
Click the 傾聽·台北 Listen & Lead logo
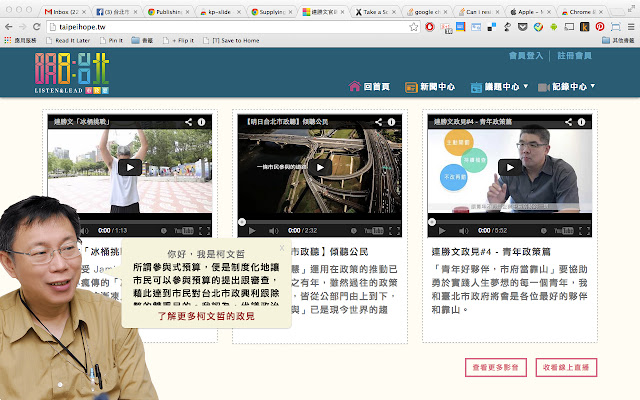coord(72,73)
